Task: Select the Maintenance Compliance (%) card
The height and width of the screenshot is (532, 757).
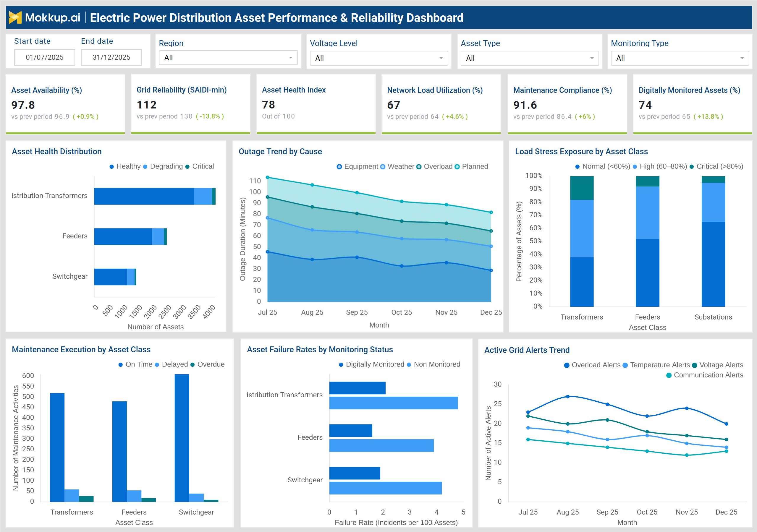Action: 567,104
